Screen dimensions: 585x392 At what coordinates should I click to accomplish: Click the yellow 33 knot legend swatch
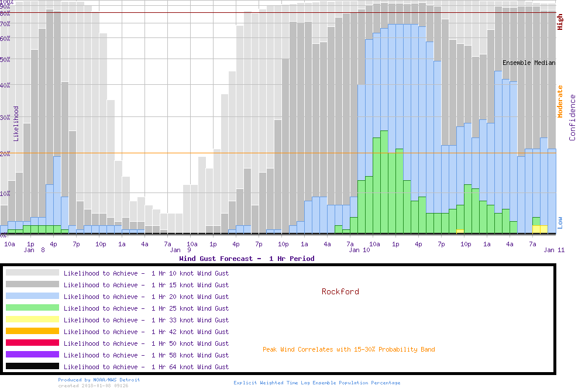click(32, 319)
